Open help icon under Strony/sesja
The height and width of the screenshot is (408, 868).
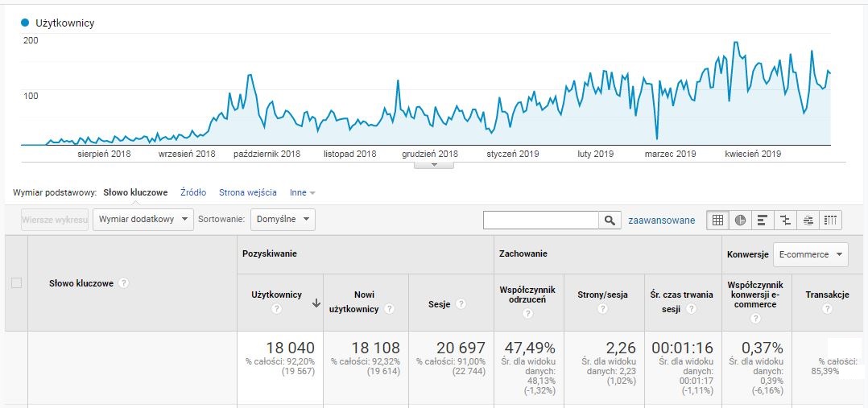pyautogui.click(x=603, y=309)
